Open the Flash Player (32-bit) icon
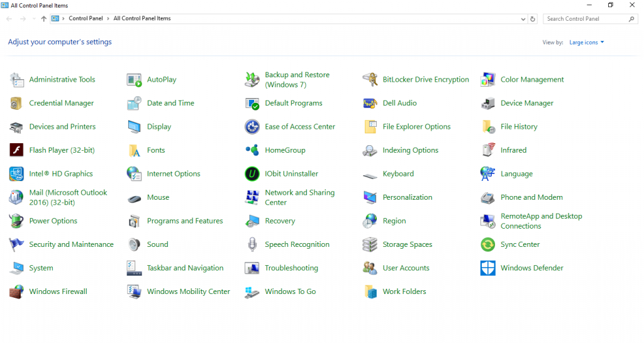 (16, 150)
